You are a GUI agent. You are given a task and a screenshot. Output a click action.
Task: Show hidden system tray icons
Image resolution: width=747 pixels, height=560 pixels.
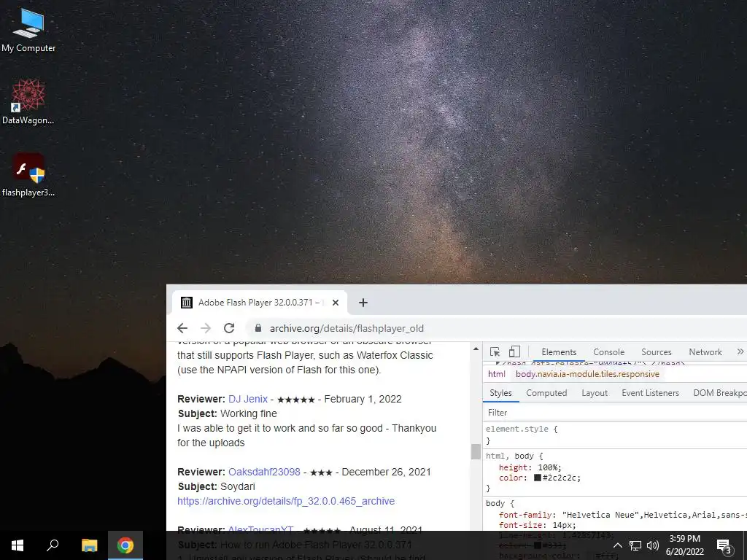tap(617, 545)
